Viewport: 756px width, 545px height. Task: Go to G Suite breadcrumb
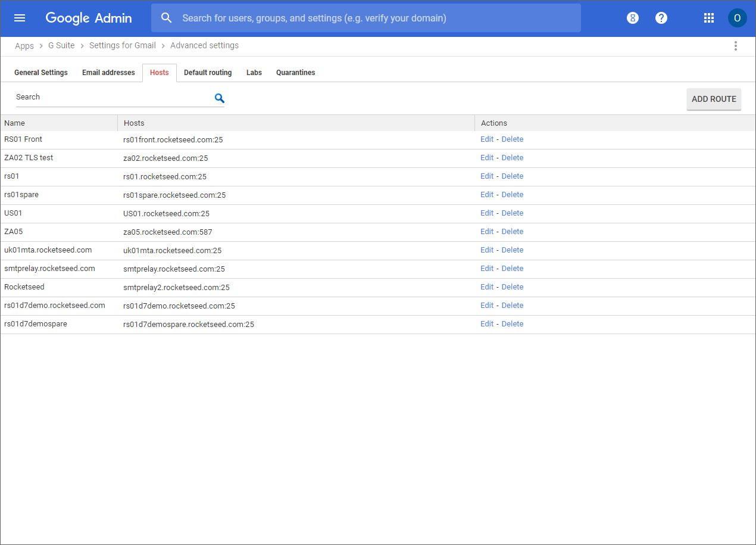tap(61, 45)
